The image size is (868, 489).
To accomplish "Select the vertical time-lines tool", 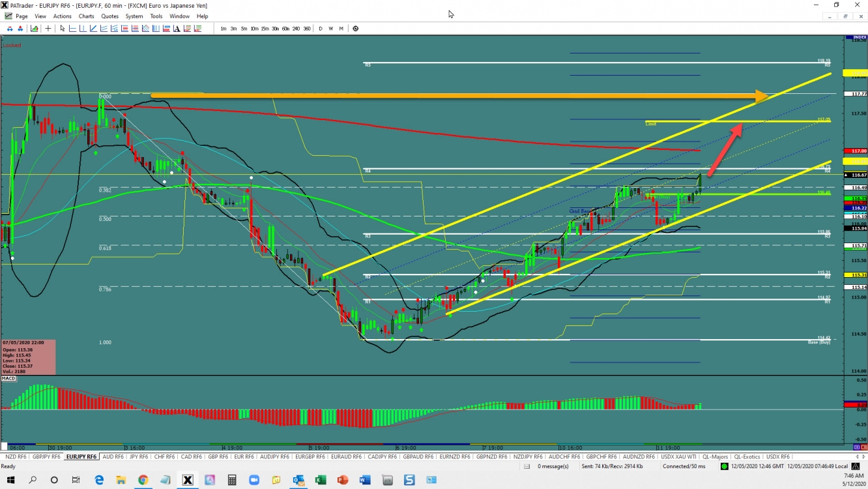I will point(156,29).
